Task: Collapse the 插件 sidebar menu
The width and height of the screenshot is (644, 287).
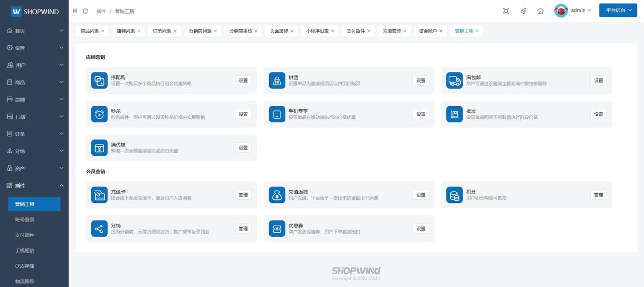Action: [x=34, y=185]
